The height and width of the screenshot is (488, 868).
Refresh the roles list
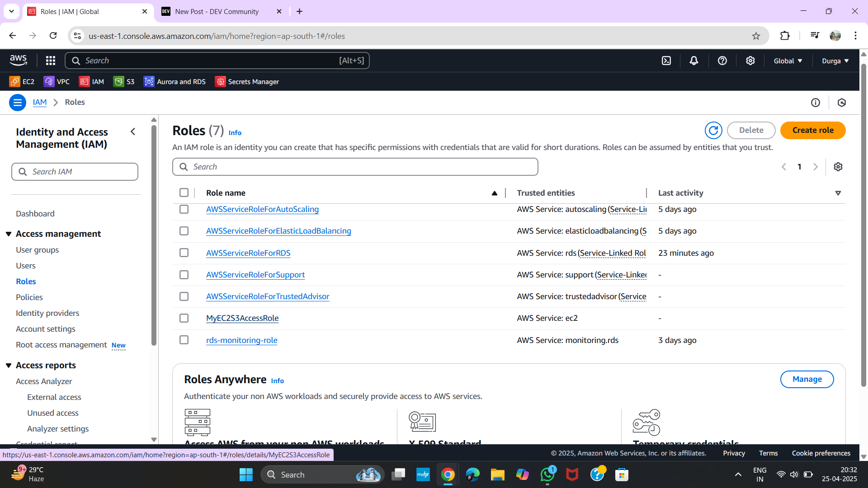(713, 131)
